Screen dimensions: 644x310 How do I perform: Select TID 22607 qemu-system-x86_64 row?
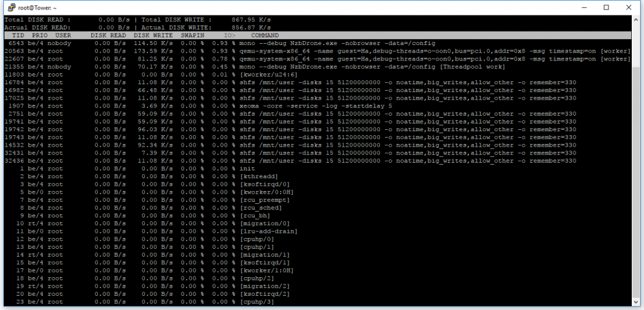[x=317, y=59]
